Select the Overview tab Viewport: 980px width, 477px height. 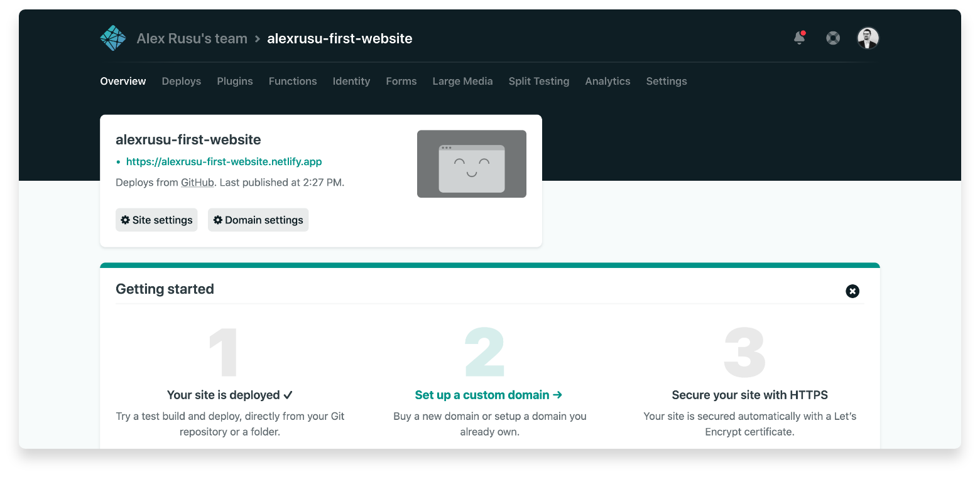(x=123, y=81)
